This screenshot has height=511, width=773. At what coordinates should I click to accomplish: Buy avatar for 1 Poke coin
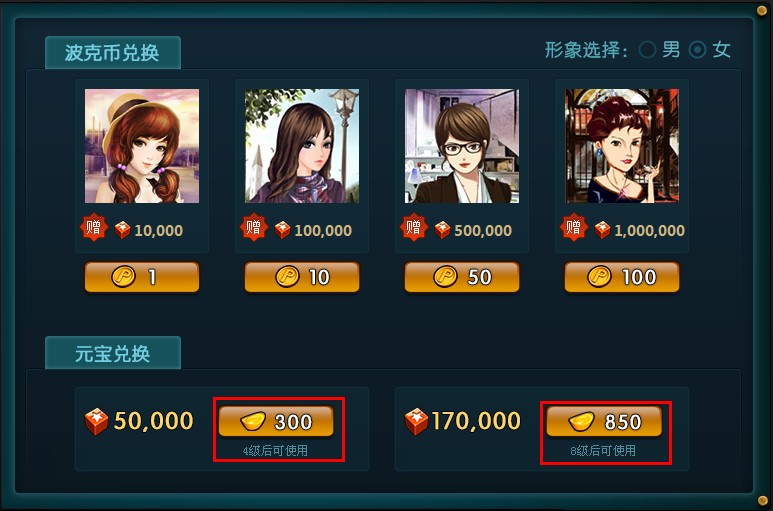(x=142, y=277)
